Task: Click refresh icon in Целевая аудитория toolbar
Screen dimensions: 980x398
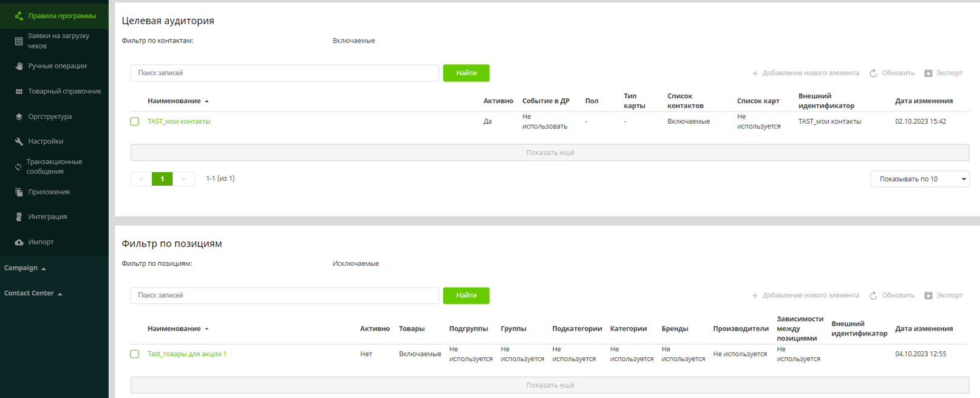Action: pyautogui.click(x=873, y=73)
